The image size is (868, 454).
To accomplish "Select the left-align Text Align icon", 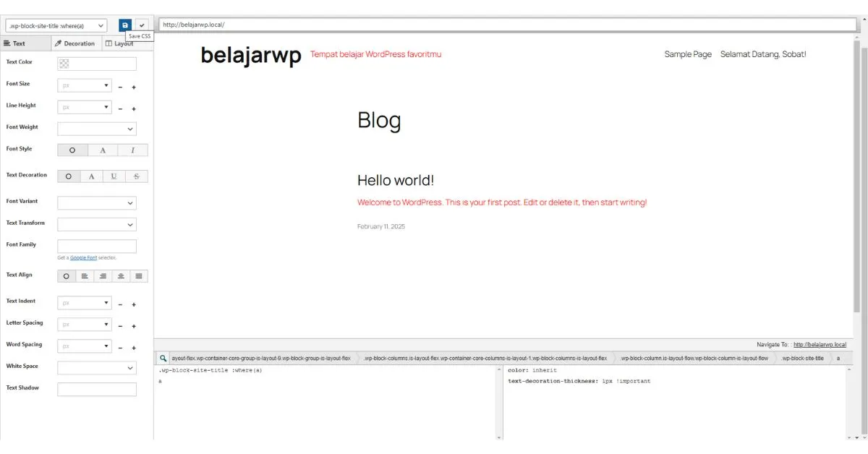I will (85, 275).
